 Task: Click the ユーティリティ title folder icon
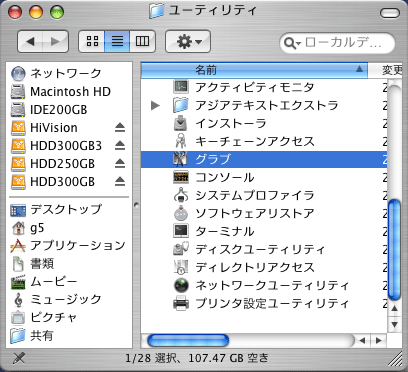click(157, 11)
